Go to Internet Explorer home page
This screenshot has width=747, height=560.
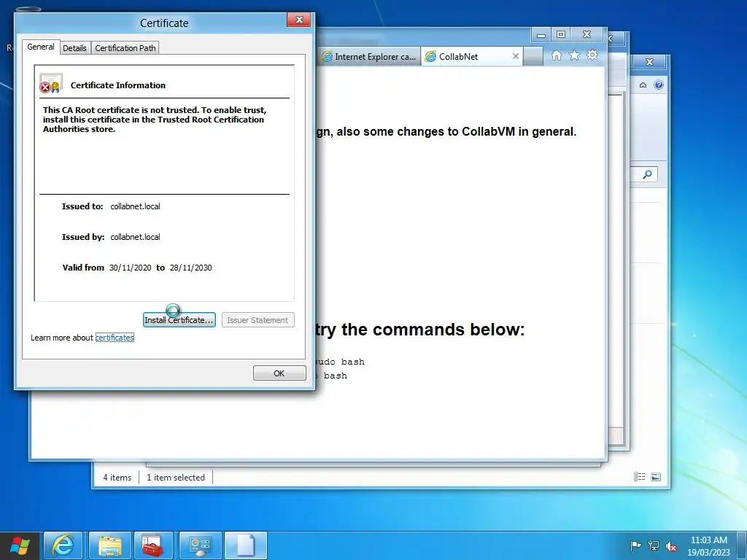[x=556, y=55]
